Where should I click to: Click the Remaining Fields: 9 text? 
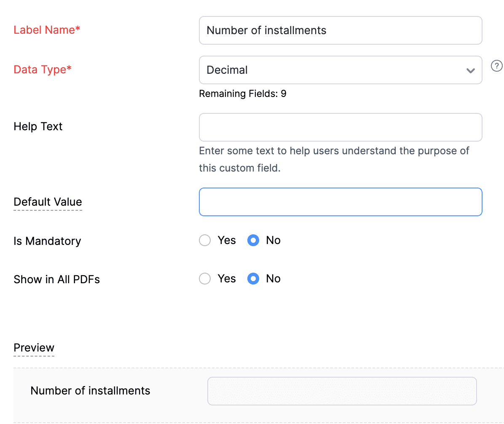(243, 94)
